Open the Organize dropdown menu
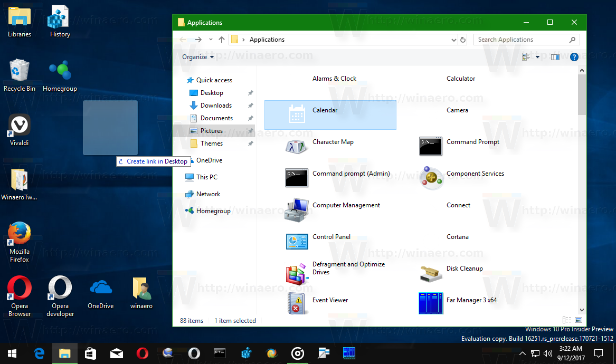The image size is (616, 364). tap(198, 57)
